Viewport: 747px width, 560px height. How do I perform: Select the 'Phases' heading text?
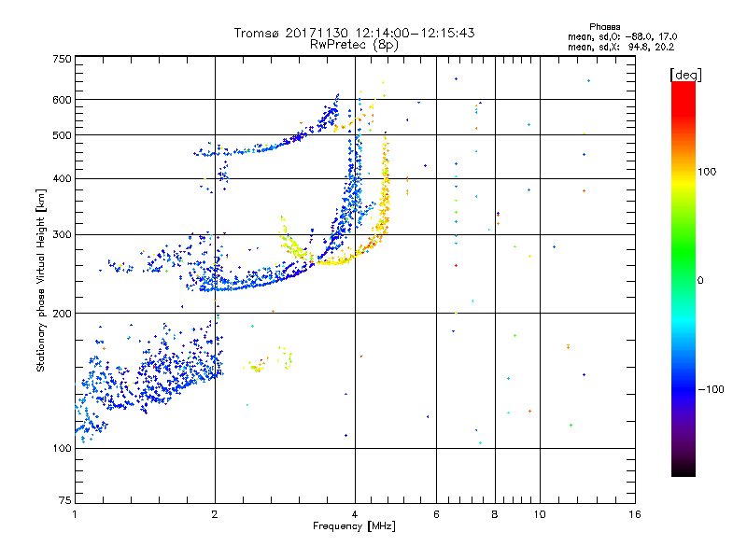[604, 27]
